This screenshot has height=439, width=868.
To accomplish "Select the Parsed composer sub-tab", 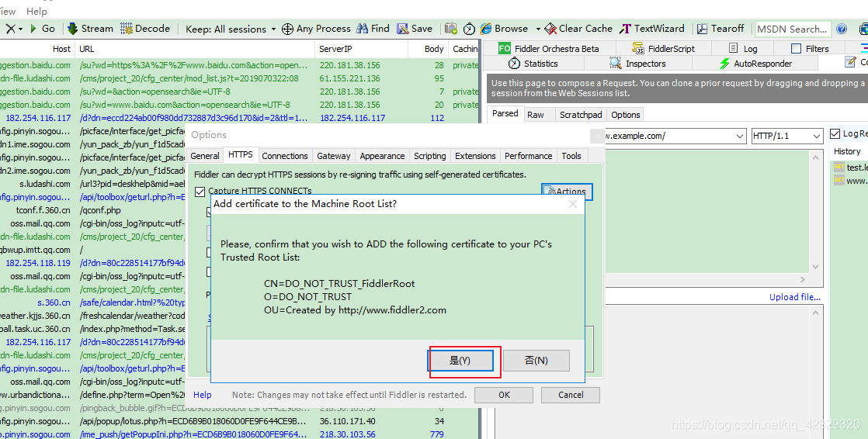I will click(505, 114).
